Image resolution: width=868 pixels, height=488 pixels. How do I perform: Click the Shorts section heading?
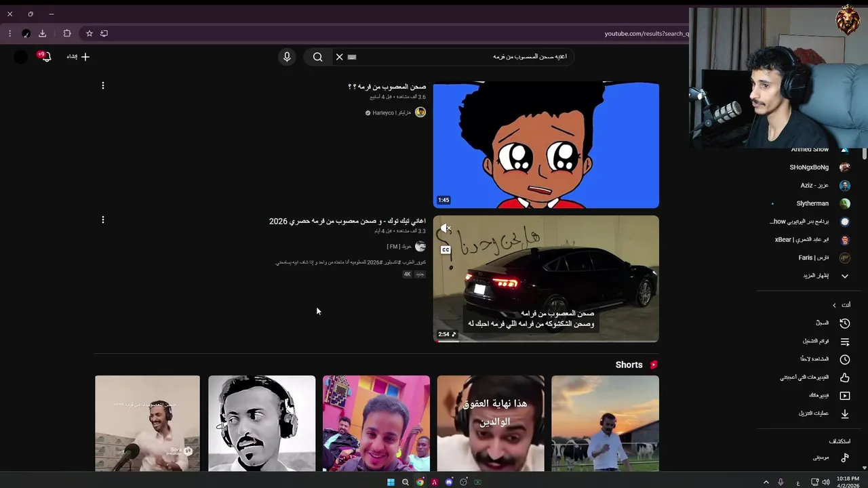tap(629, 365)
